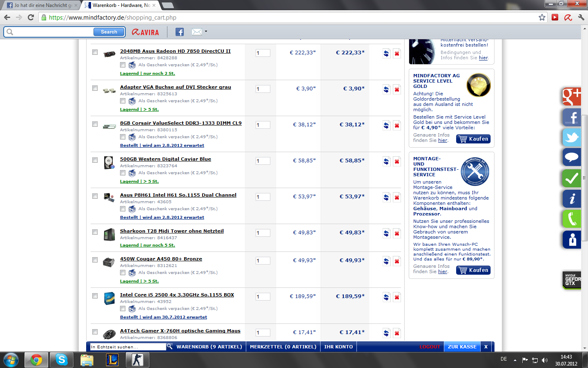This screenshot has height=368, width=588.
Task: Open phone contact side widget
Action: (572, 219)
